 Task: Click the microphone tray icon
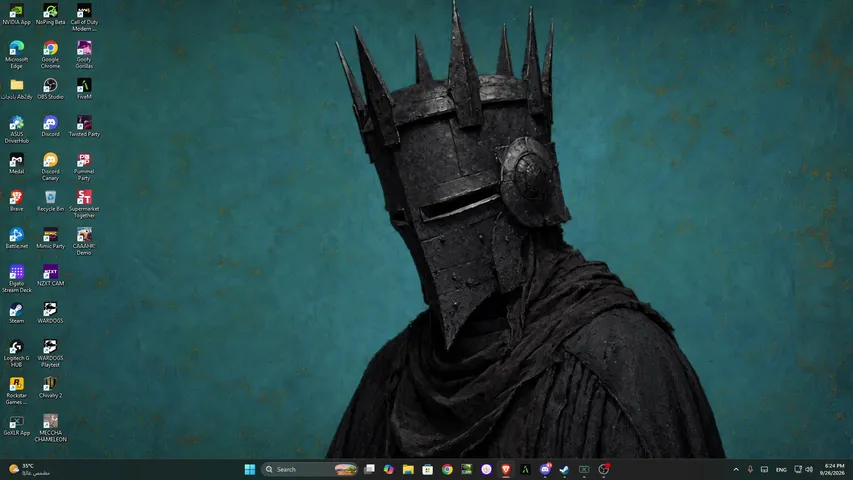(750, 469)
